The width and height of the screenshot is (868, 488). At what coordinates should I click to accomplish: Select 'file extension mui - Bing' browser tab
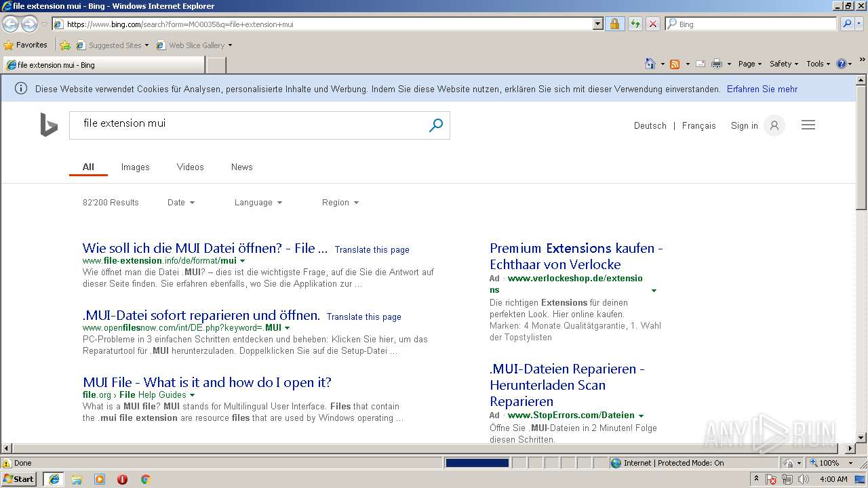tap(103, 65)
